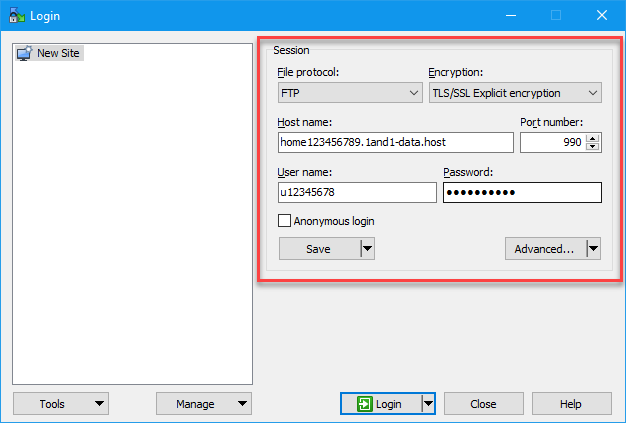Click the WinSCP lock icon in title bar

(x=15, y=15)
